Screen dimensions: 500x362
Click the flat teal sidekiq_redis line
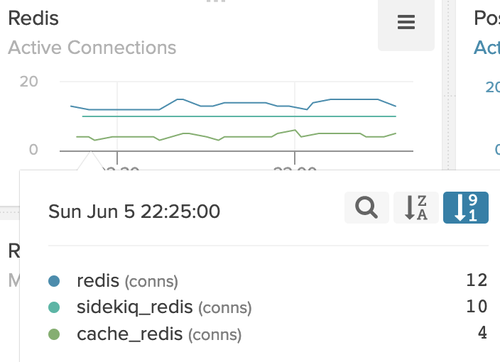pos(239,116)
